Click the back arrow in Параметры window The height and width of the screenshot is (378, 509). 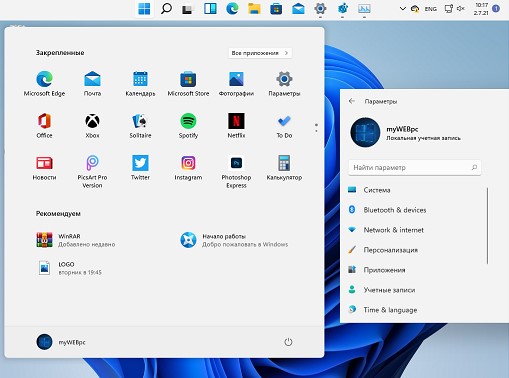[x=352, y=101]
